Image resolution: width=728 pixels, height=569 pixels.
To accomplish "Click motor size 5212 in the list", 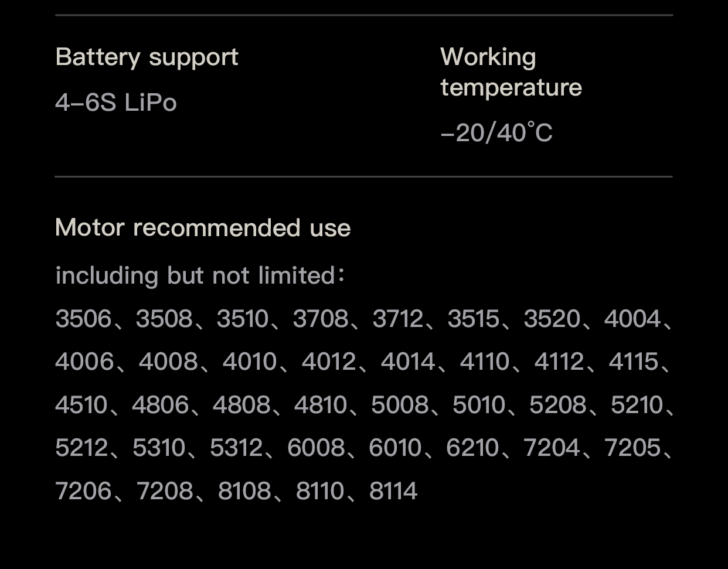I will (82, 448).
